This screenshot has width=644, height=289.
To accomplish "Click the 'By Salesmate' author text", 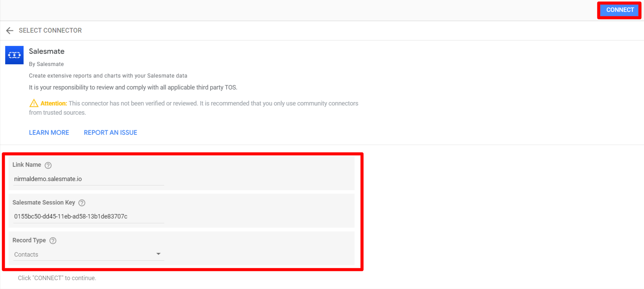I will click(x=46, y=64).
